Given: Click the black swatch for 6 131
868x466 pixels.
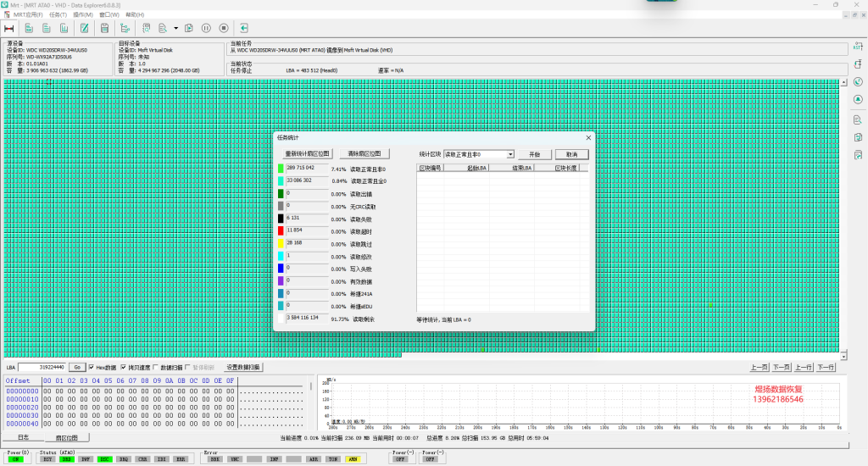Looking at the screenshot, I should click(281, 219).
